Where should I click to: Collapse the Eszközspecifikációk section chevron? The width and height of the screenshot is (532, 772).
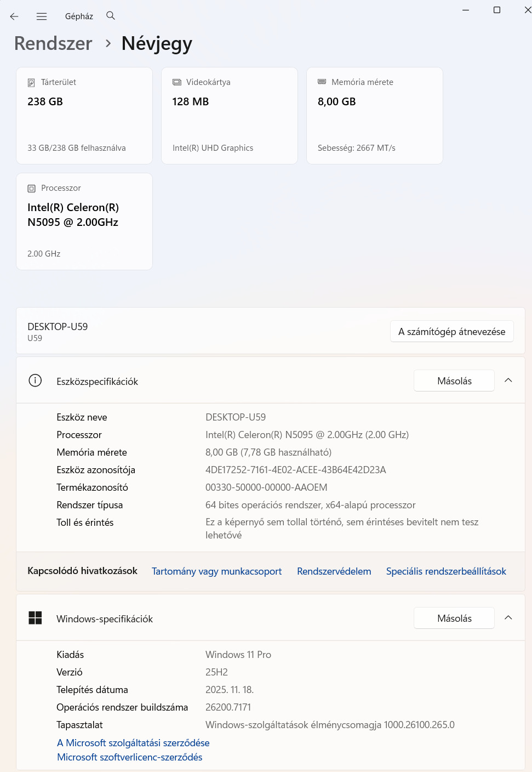[508, 381]
